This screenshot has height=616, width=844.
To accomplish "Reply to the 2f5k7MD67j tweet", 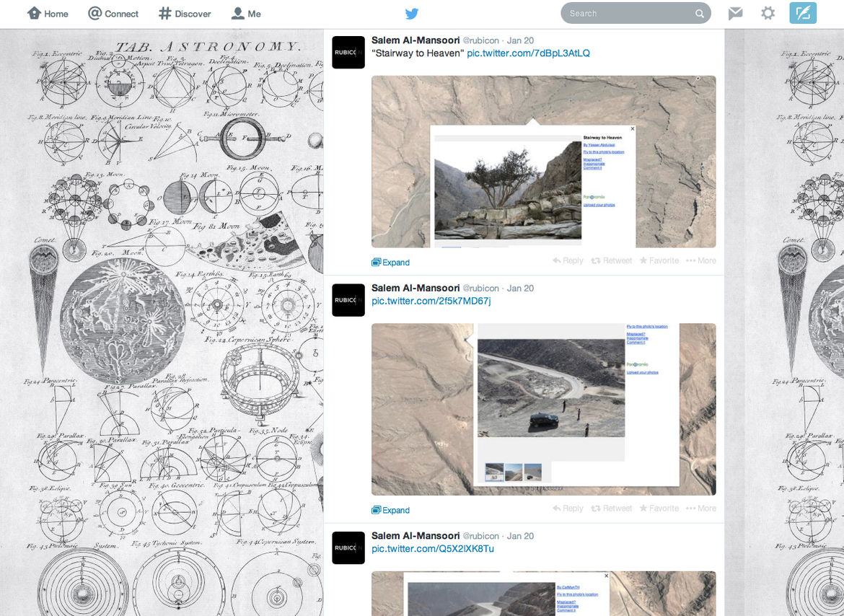I will (568, 509).
